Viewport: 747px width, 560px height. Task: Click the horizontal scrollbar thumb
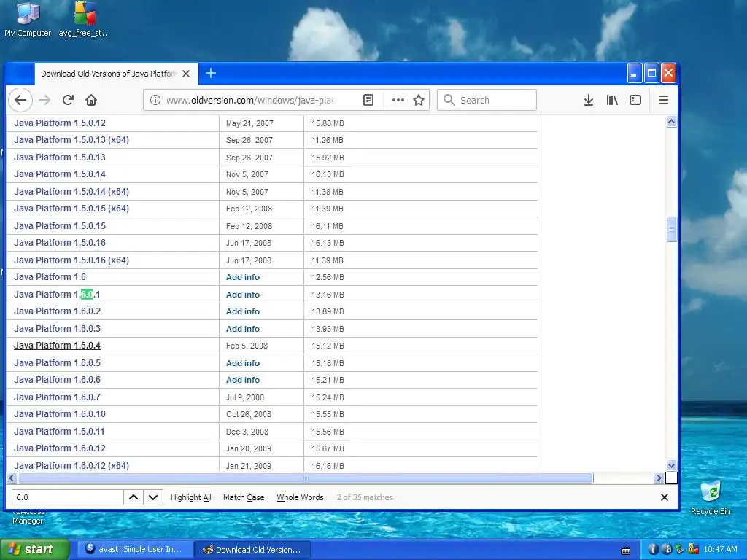(306, 478)
